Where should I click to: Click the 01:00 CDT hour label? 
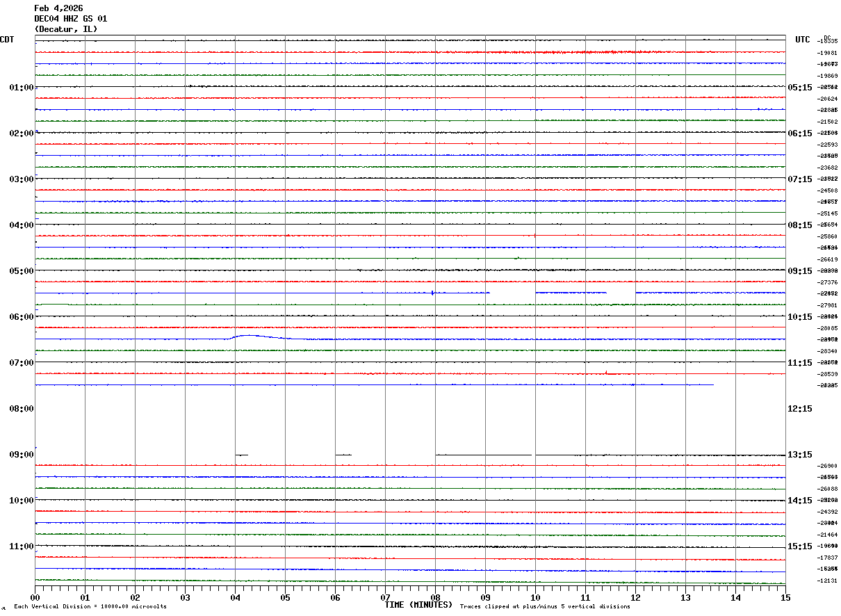(x=22, y=88)
